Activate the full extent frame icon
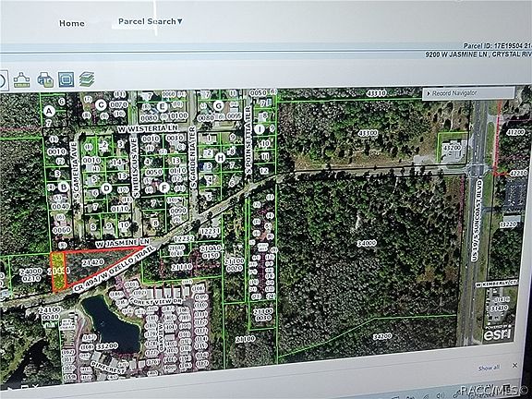This screenshot has width=532, height=399. [66, 79]
